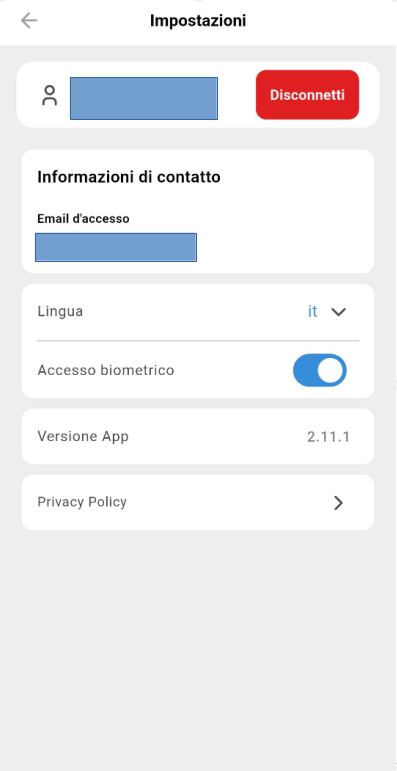The width and height of the screenshot is (397, 771).
Task: Click the Versione App row
Action: [198, 436]
